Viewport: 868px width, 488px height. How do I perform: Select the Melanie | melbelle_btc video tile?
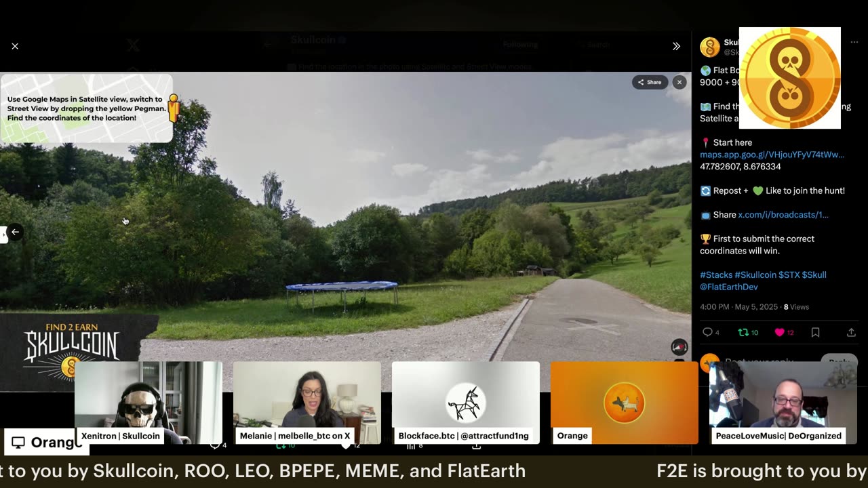coord(307,403)
